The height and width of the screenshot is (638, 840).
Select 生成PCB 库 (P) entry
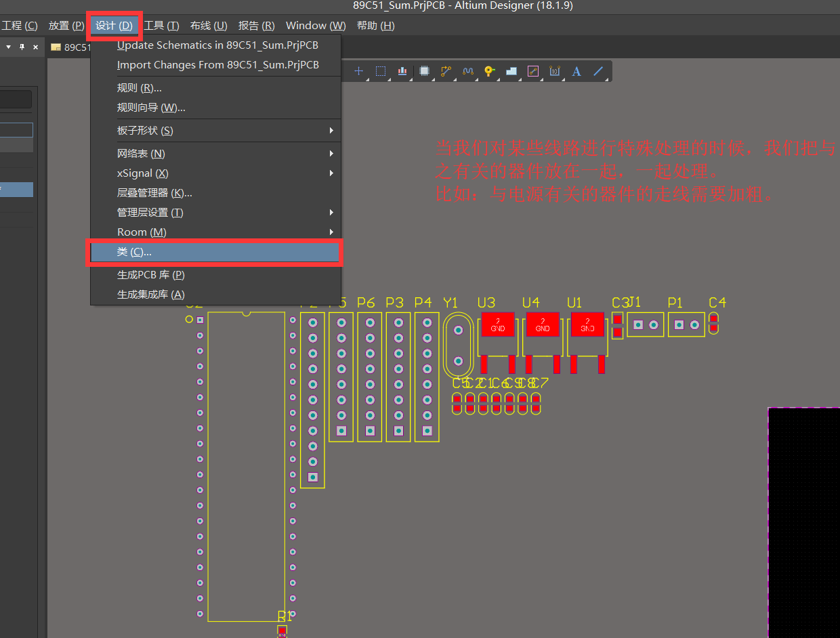pos(216,275)
